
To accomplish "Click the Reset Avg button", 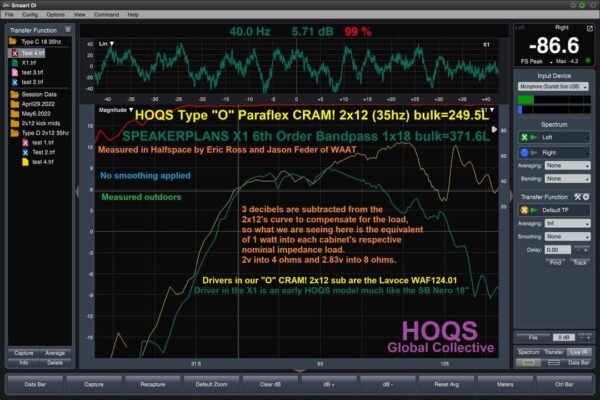I will click(x=447, y=384).
